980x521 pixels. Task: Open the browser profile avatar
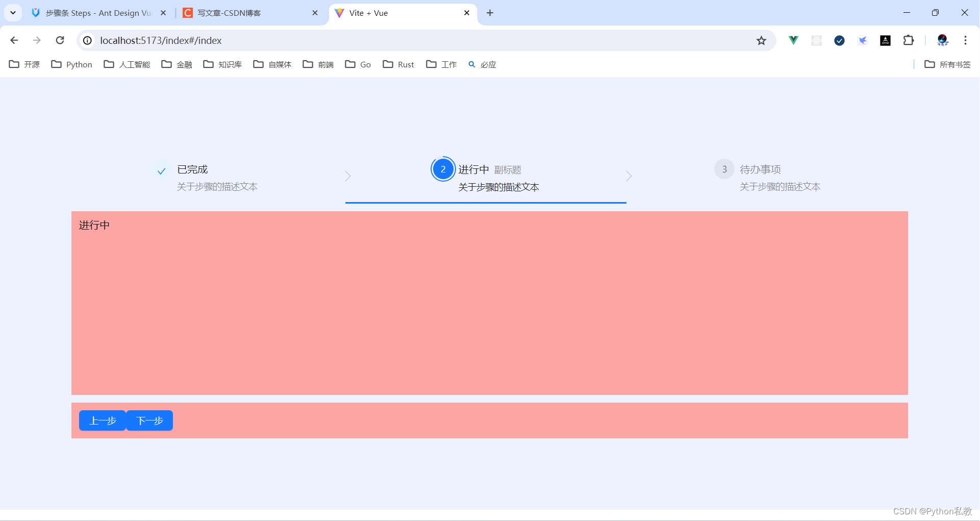point(942,40)
